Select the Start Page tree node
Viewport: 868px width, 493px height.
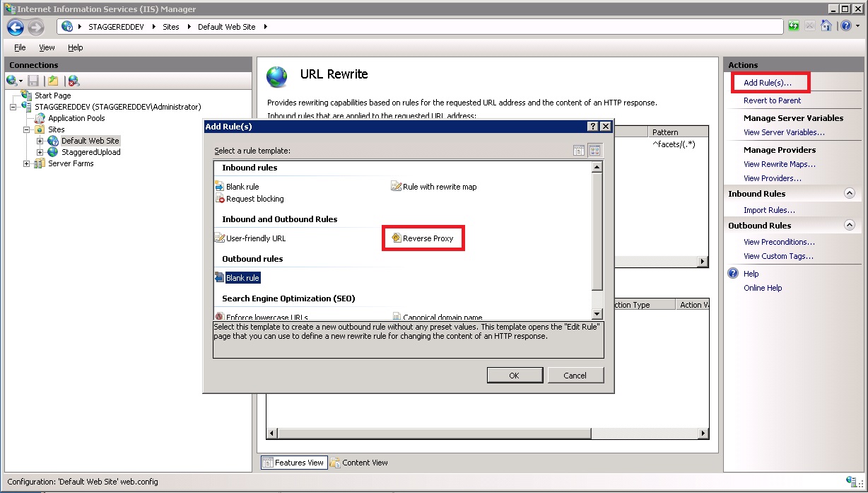pos(52,95)
